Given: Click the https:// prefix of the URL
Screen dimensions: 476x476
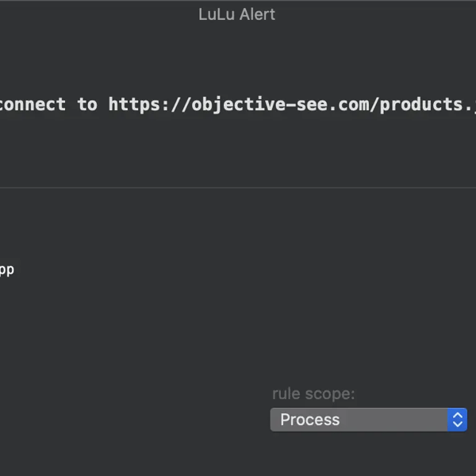Looking at the screenshot, I should click(x=150, y=105).
